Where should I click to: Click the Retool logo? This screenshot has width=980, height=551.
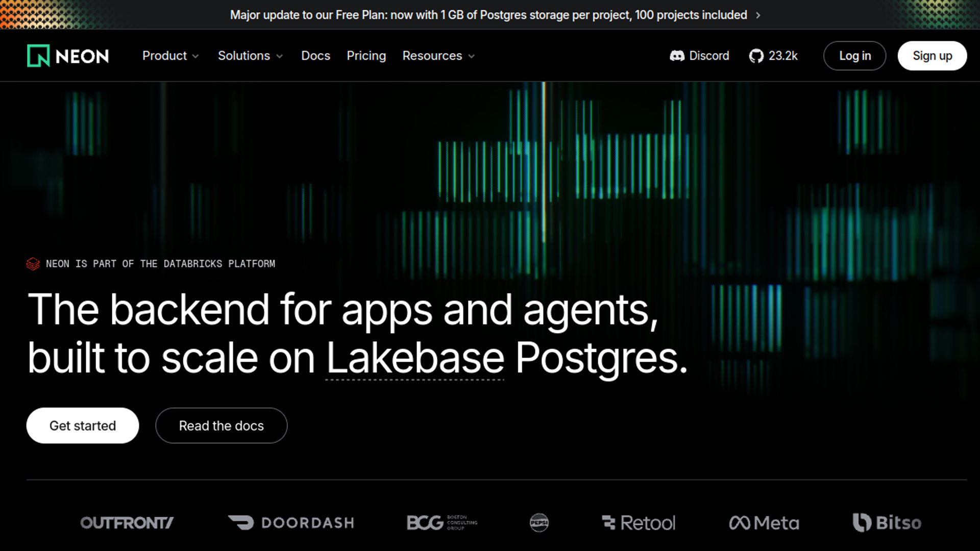pyautogui.click(x=639, y=523)
